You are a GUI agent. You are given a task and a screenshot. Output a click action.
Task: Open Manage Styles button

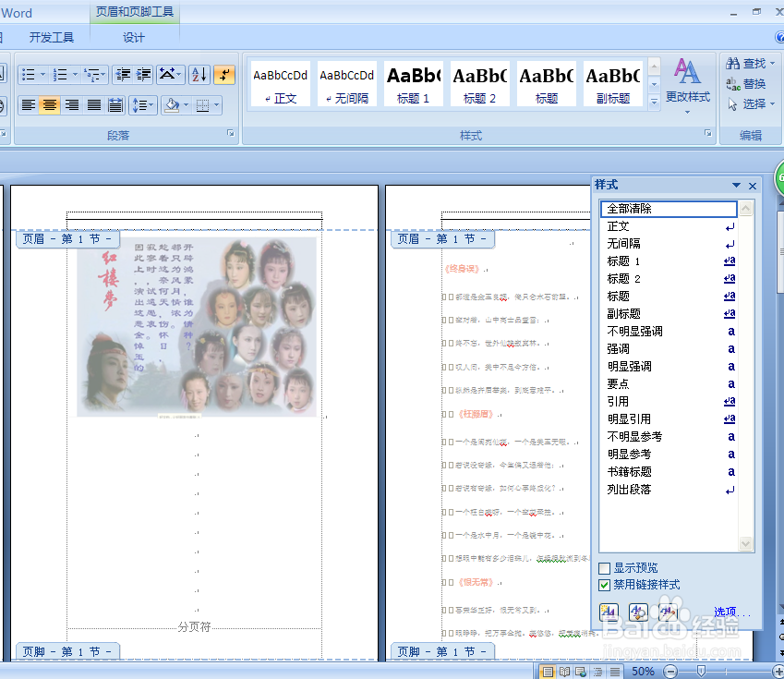[668, 612]
